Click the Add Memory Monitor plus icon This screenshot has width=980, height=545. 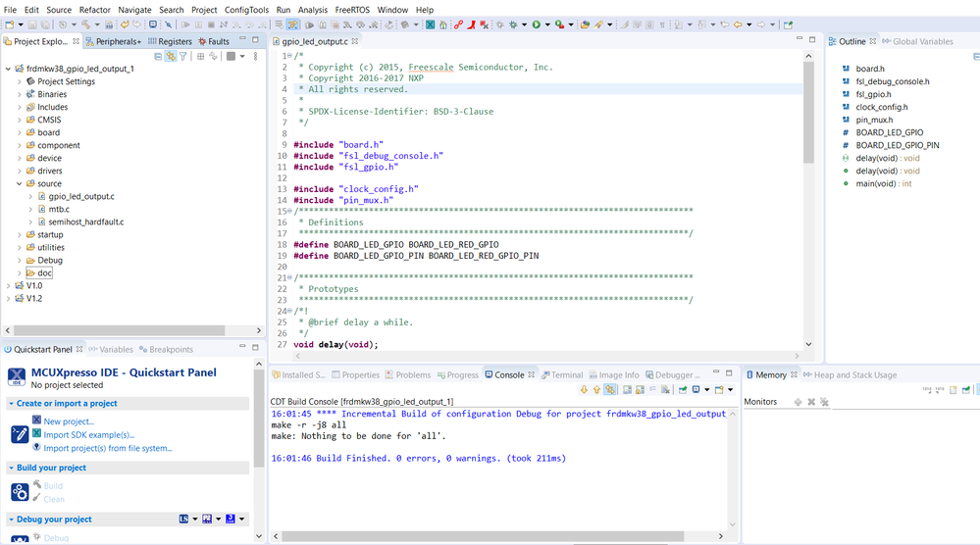[799, 402]
